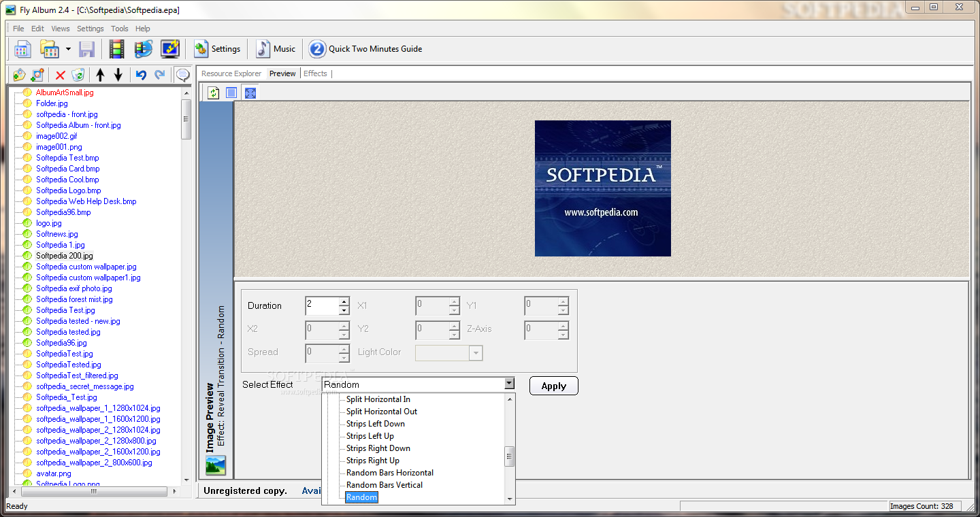
Task: Switch to the Resource Explorer tab
Action: [231, 73]
